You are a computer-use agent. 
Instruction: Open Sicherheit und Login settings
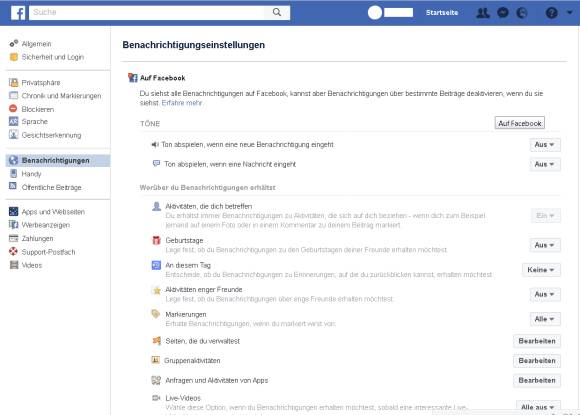(x=53, y=57)
